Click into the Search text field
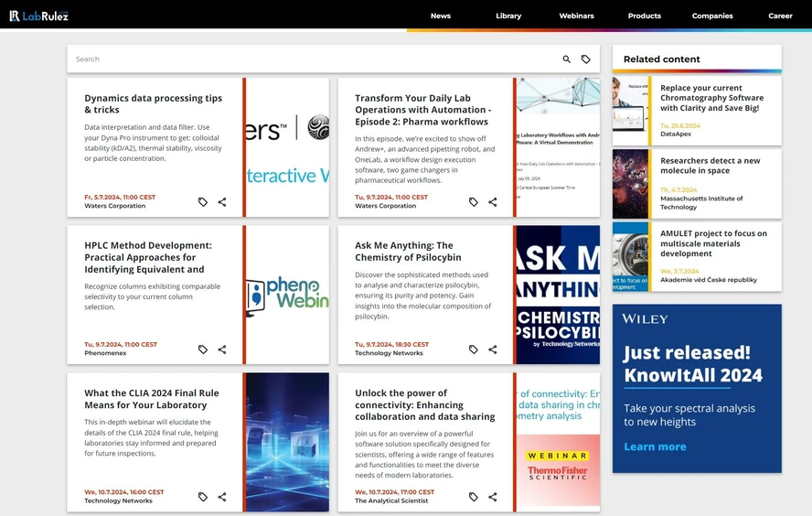Screen dimensions: 812x516 point(311,59)
